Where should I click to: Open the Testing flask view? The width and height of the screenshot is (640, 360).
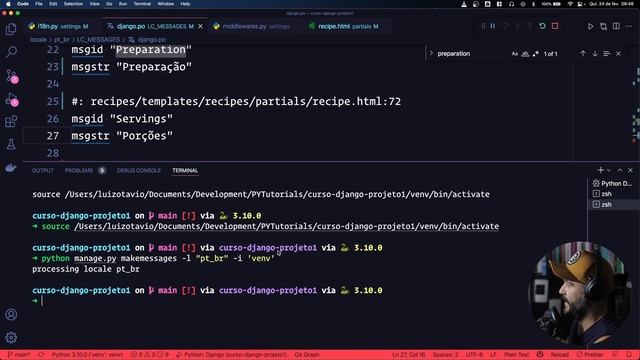11,144
